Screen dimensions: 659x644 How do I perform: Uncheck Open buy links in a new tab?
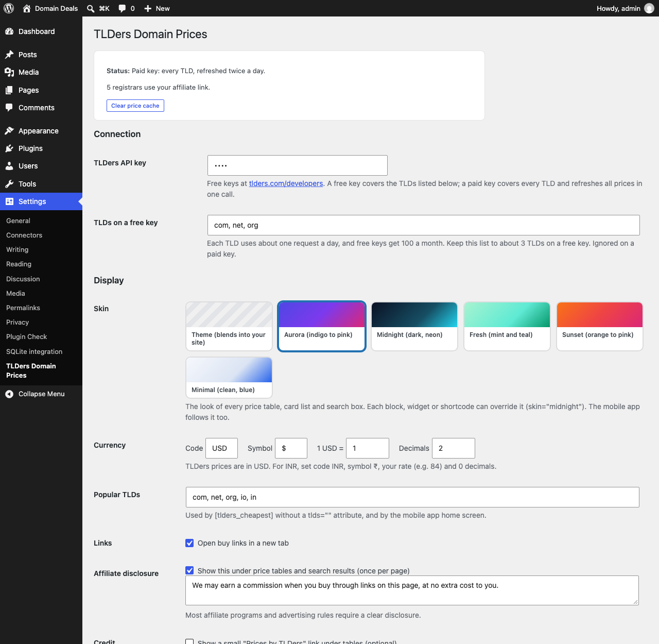[189, 543]
